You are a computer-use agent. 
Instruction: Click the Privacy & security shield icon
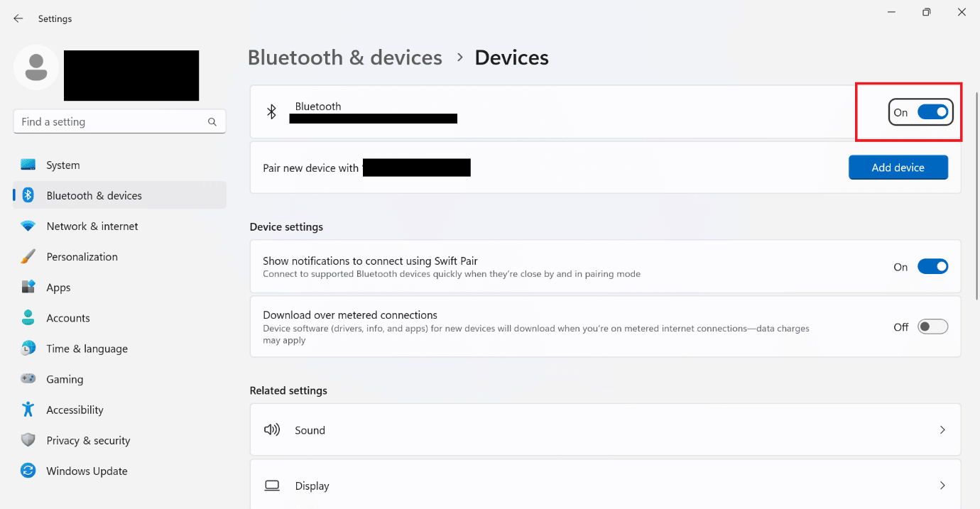point(27,440)
